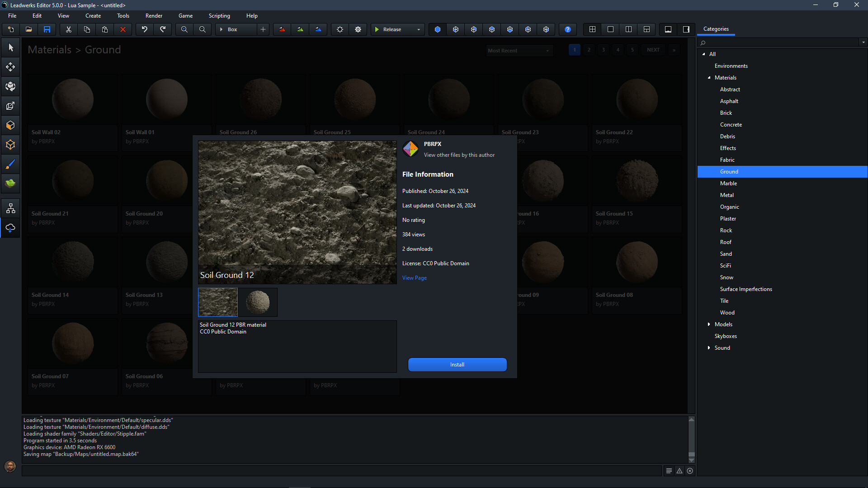
Task: Select the Move tool in the left toolbar
Action: (10, 66)
